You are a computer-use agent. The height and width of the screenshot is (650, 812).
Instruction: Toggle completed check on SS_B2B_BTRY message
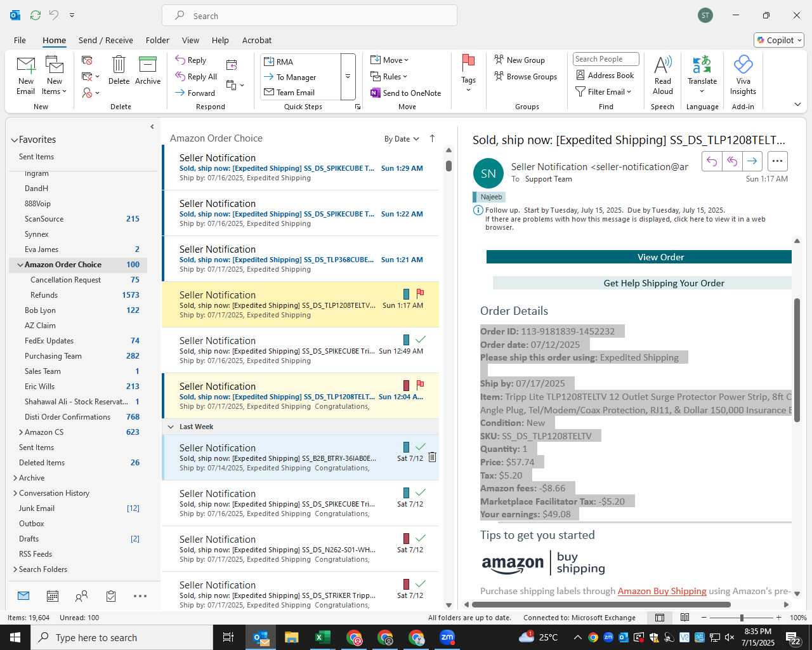click(420, 447)
